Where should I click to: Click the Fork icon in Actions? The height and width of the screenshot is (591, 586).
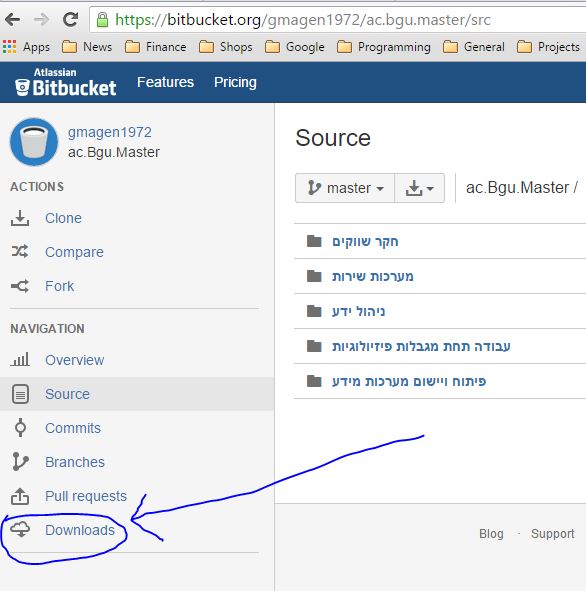(x=20, y=286)
